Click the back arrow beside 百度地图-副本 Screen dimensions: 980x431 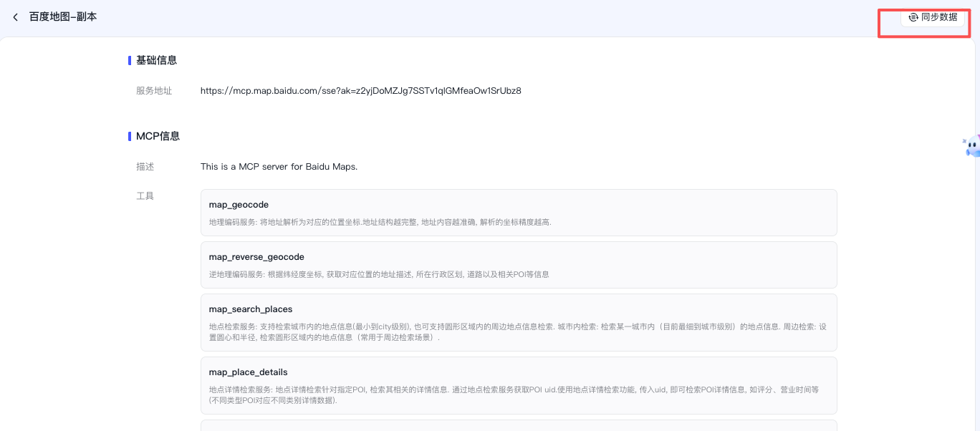pyautogui.click(x=15, y=17)
